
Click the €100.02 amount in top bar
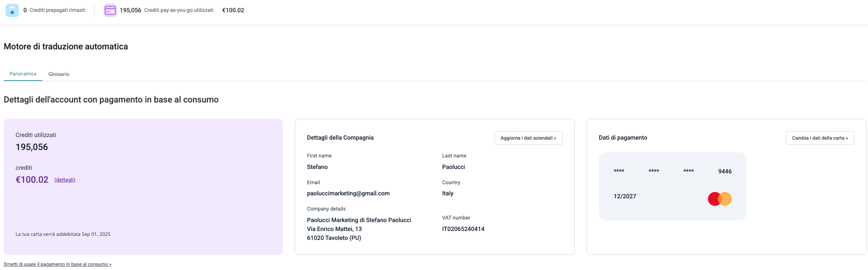point(233,10)
